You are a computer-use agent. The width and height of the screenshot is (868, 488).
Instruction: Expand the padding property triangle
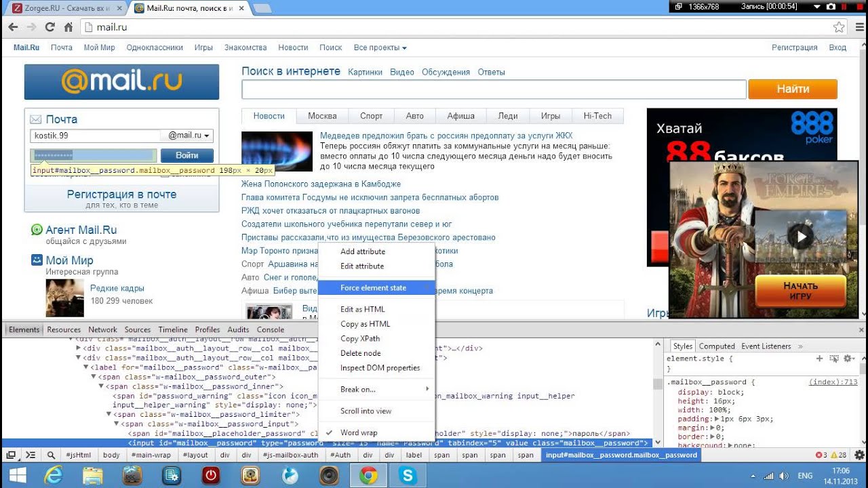(x=717, y=419)
